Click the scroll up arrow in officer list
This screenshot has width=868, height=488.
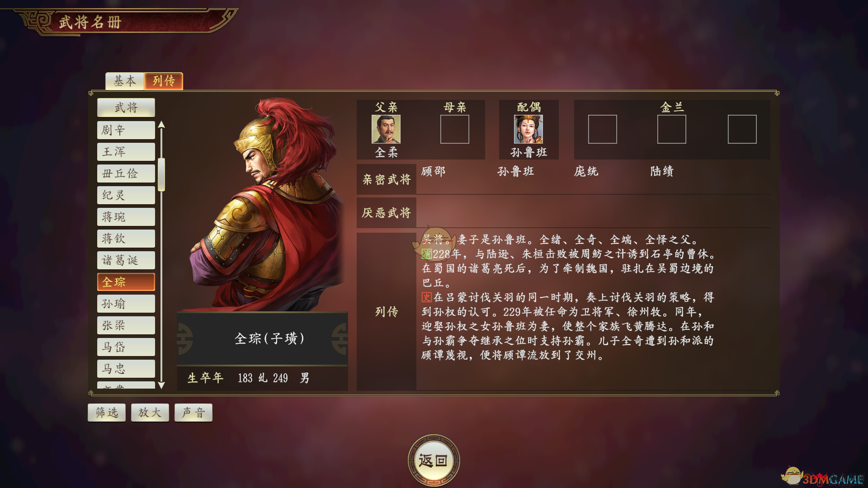[x=161, y=125]
